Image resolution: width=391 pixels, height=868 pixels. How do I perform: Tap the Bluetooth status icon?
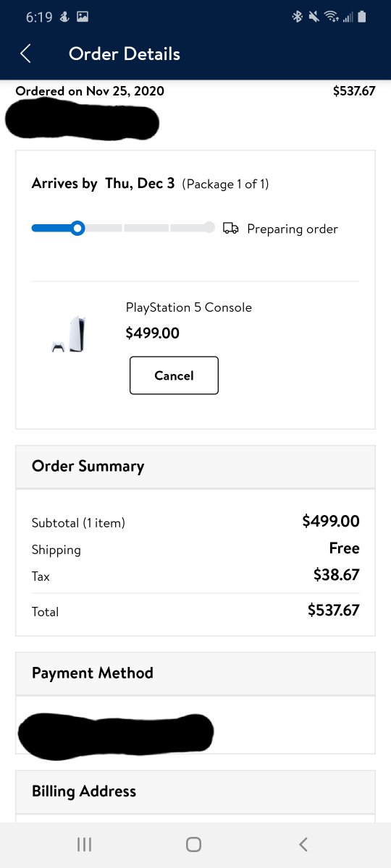297,17
